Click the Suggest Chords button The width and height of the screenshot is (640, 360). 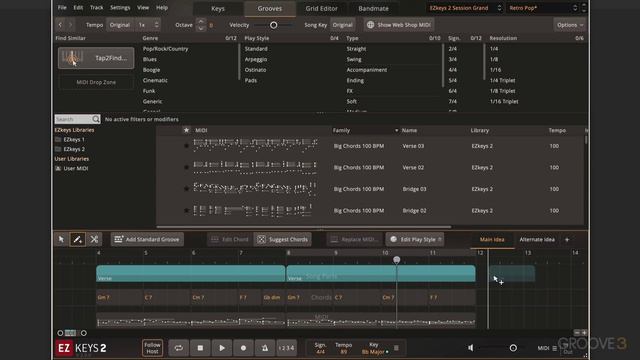pos(283,240)
